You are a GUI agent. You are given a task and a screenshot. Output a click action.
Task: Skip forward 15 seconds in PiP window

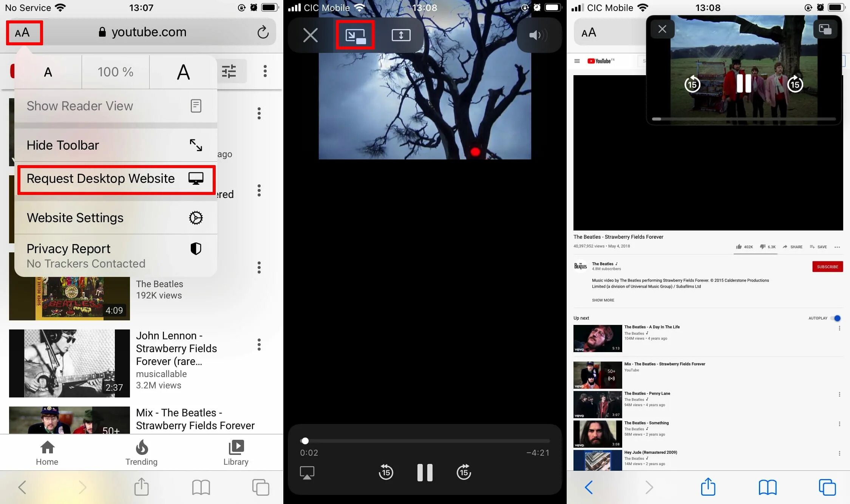(795, 83)
